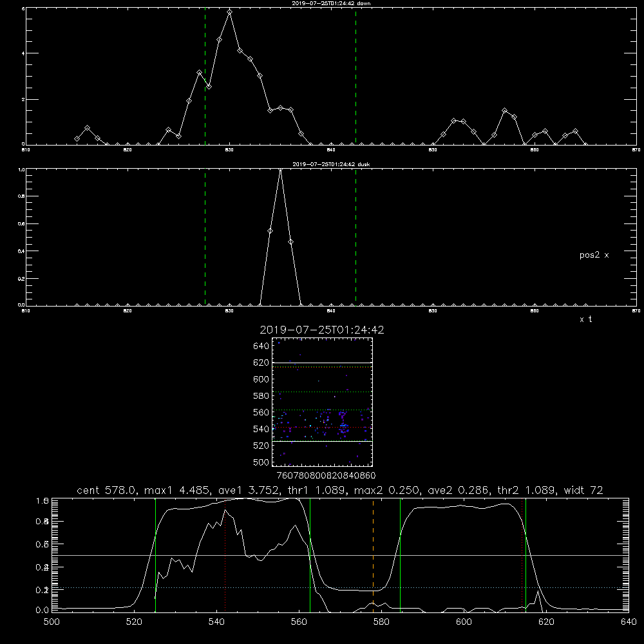Click the "widt 72" value in stats line
Viewport: 644px width, 644px height.
(x=583, y=490)
